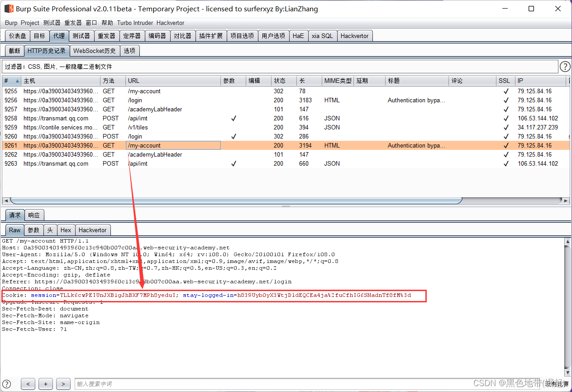Switch to the 参数 request view tab
This screenshot has height=392, width=572.
pos(33,230)
